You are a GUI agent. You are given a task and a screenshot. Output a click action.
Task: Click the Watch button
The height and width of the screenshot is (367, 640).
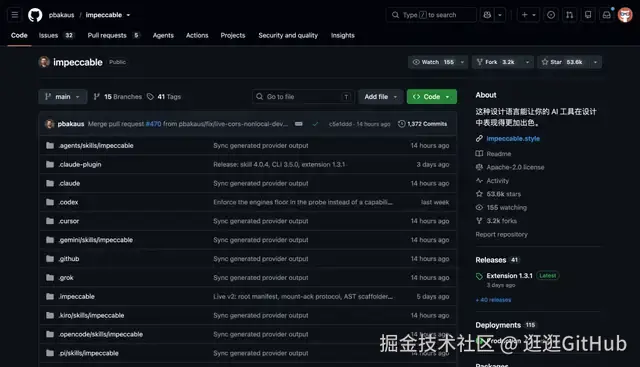point(433,62)
